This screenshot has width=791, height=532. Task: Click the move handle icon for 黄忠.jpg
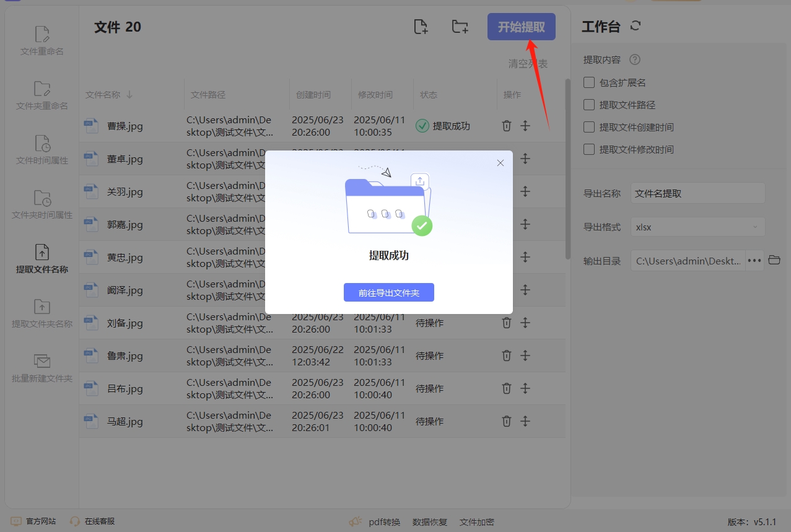tap(525, 257)
